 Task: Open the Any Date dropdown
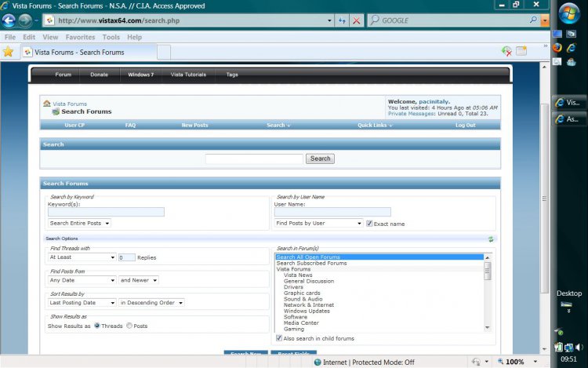click(x=82, y=280)
